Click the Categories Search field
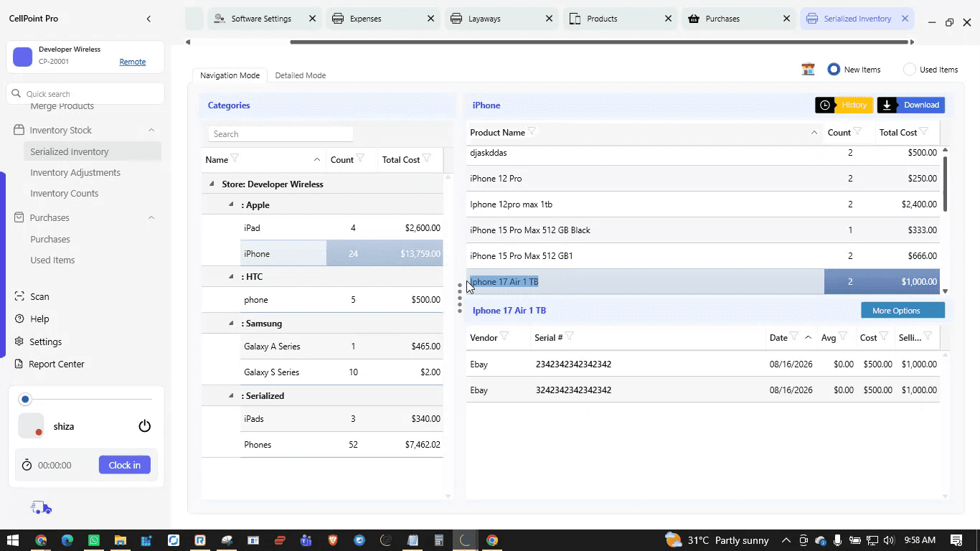Image resolution: width=980 pixels, height=551 pixels. (x=281, y=134)
